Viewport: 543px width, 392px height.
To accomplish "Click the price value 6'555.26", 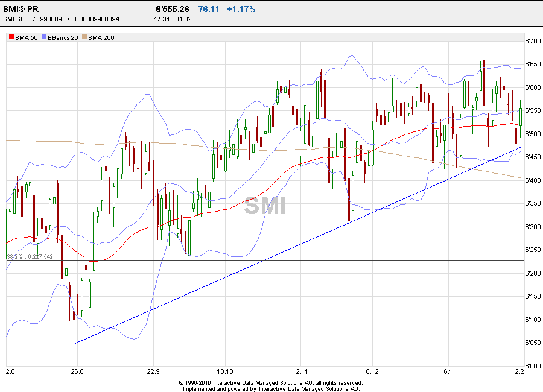I will click(x=171, y=8).
